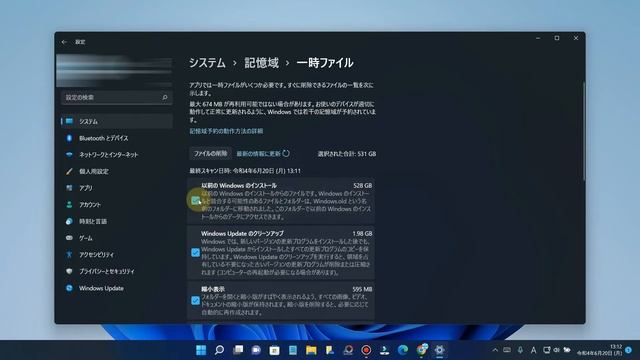This screenshot has width=640, height=360.
Task: Open Google Chrome from taskbar
Action: [422, 350]
